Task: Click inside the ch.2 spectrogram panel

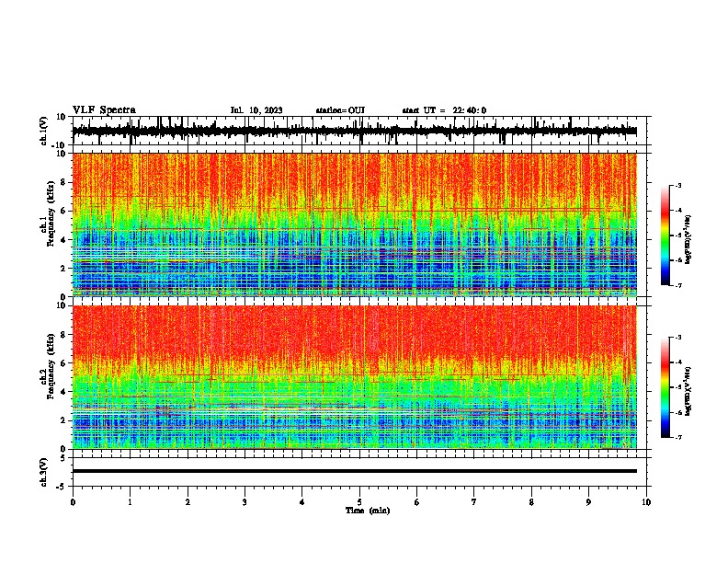Action: [354, 377]
